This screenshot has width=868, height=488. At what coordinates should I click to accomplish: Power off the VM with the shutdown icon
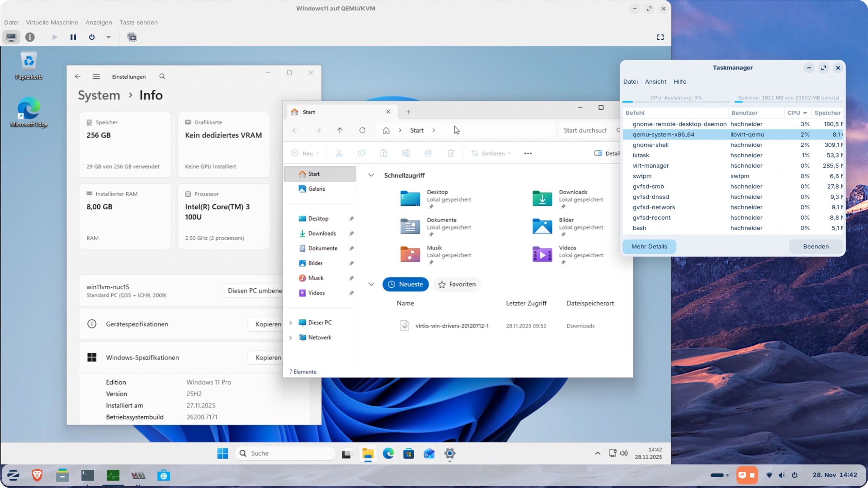91,37
